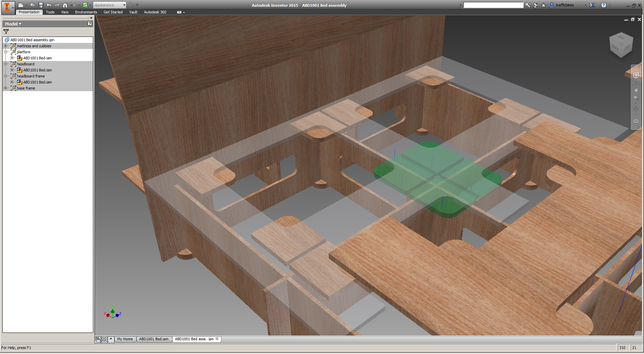Select the Pan hand tool
This screenshot has width=644, height=354.
click(x=636, y=90)
